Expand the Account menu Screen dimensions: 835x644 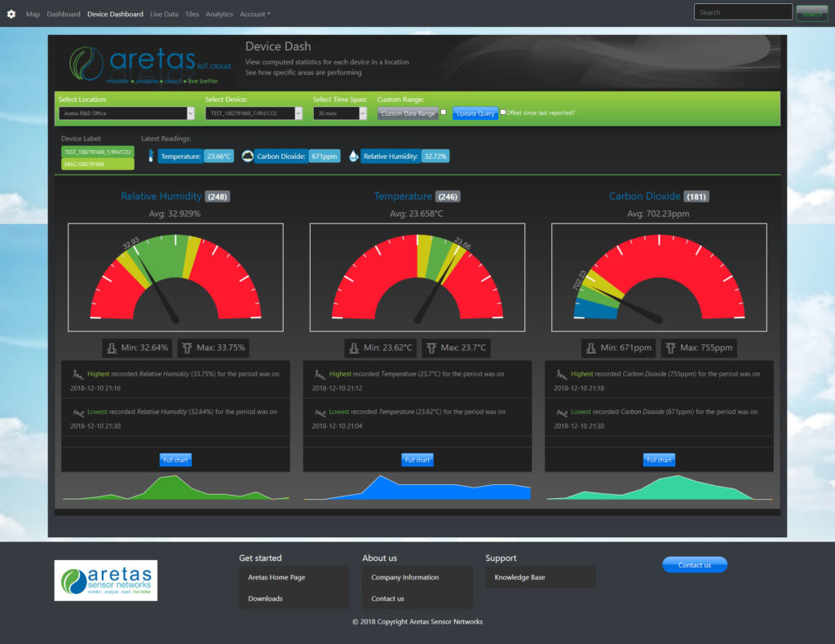255,15
